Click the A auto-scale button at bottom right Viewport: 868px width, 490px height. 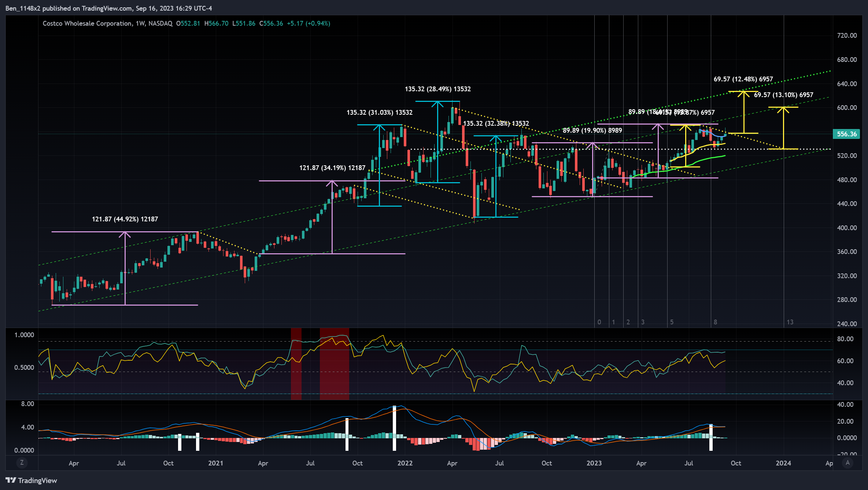[847, 463]
